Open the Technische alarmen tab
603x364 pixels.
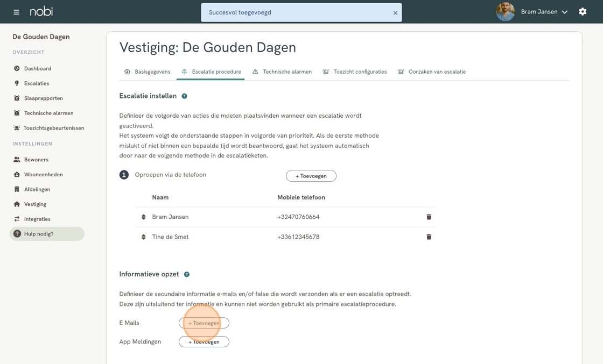(282, 72)
